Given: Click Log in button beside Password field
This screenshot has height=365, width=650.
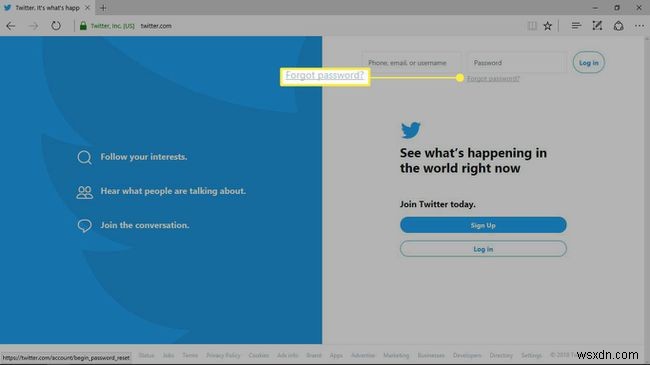Looking at the screenshot, I should (589, 63).
